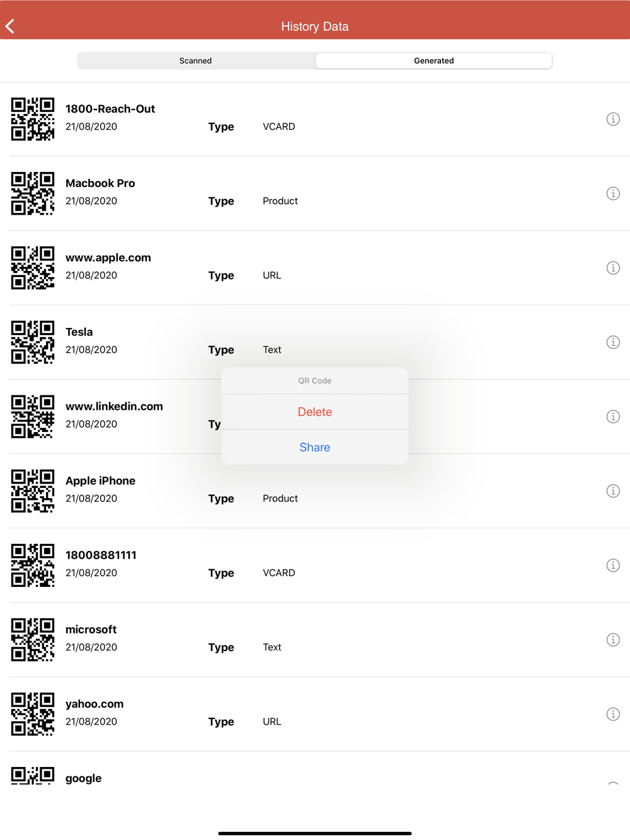Tap the 1800-Reach-Out QR code thumbnail
Viewport: 630px width, 840px height.
(x=33, y=119)
